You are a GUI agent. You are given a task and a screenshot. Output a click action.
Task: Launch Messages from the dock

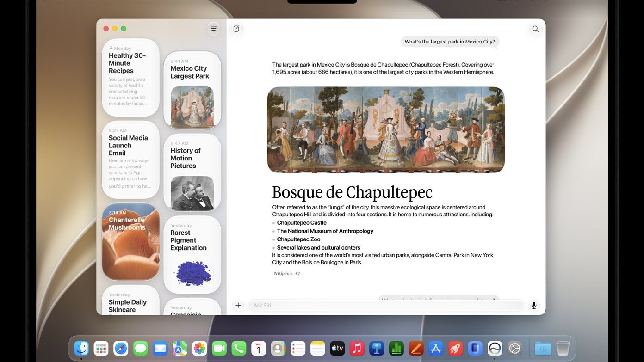(140, 348)
